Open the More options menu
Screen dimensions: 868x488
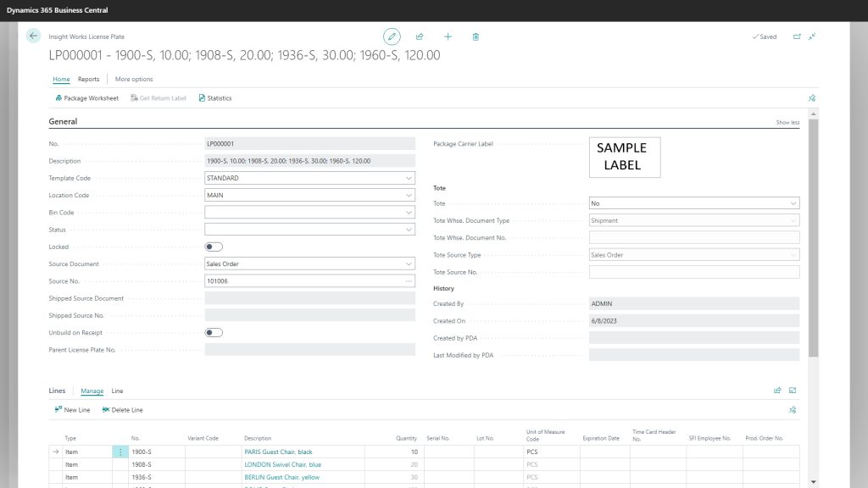136,79
